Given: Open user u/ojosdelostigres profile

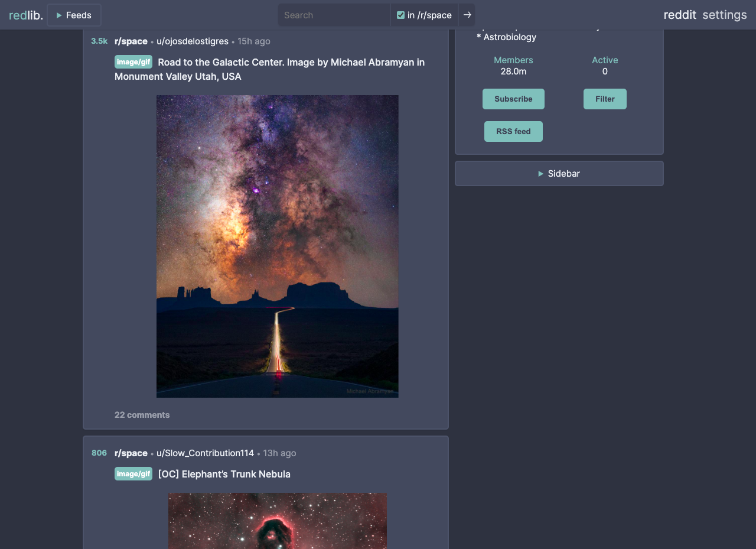Looking at the screenshot, I should [x=193, y=41].
